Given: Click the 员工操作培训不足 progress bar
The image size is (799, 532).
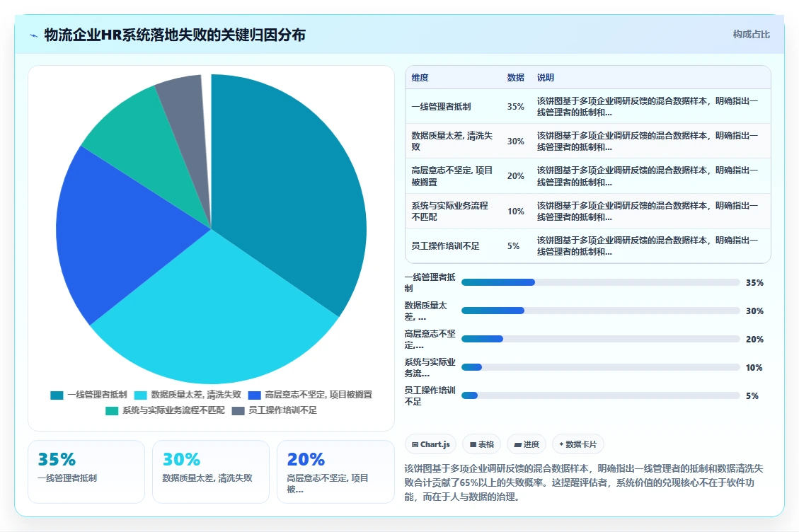Looking at the screenshot, I should [600, 395].
